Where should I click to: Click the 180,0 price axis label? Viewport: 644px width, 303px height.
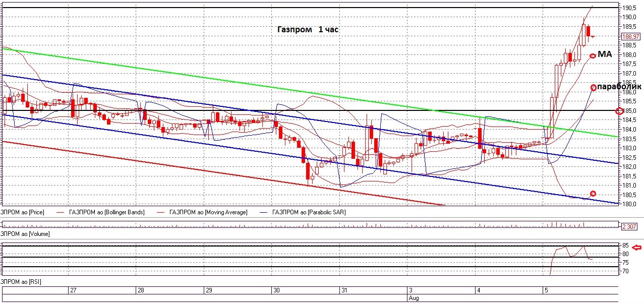628,204
